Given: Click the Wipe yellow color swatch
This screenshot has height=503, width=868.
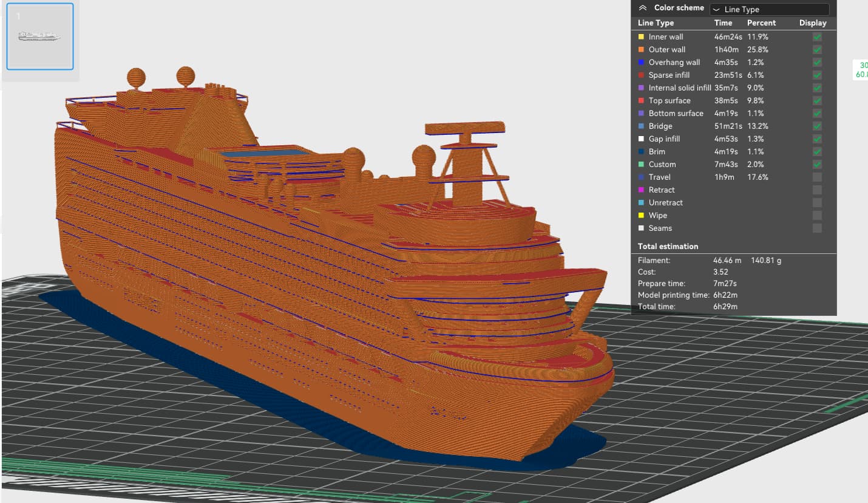Looking at the screenshot, I should (x=641, y=215).
